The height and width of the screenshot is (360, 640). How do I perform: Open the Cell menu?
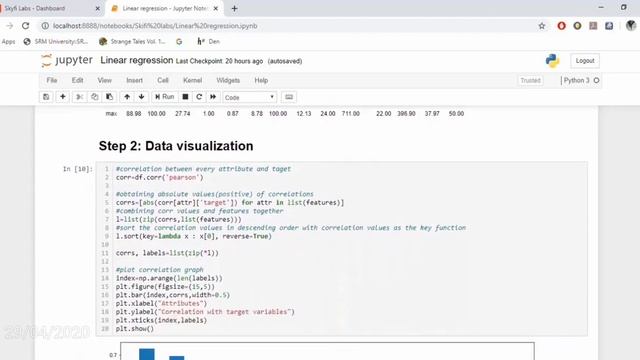tap(163, 80)
